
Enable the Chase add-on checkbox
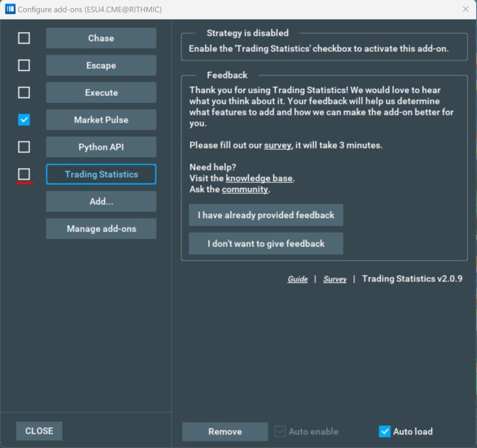click(x=24, y=38)
